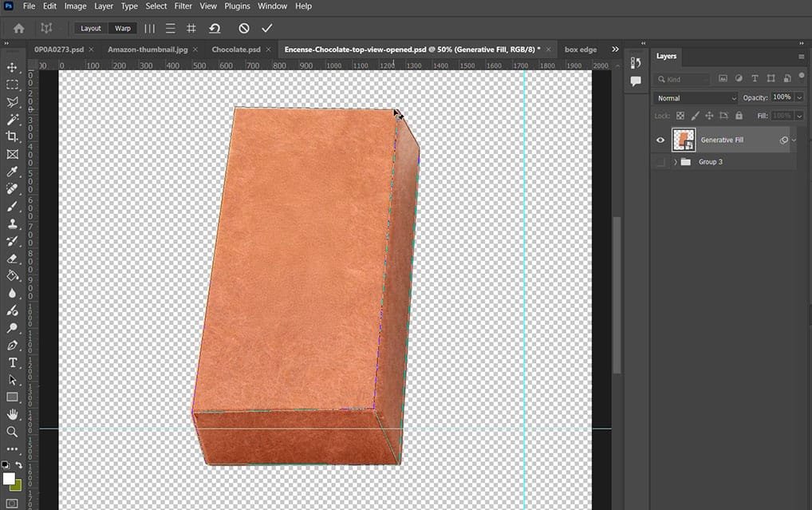This screenshot has width=812, height=510.
Task: Reset the warp transform
Action: point(215,29)
